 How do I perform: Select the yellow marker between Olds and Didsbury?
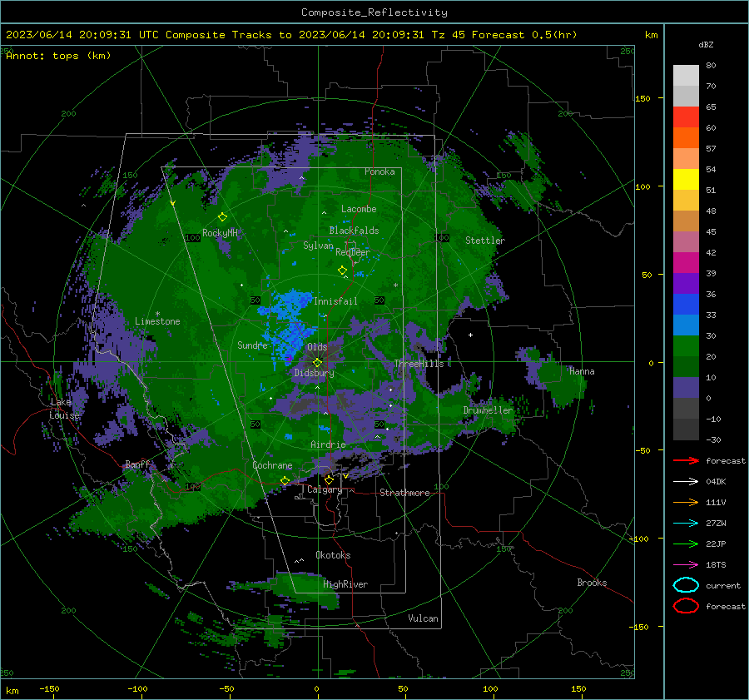tap(317, 362)
